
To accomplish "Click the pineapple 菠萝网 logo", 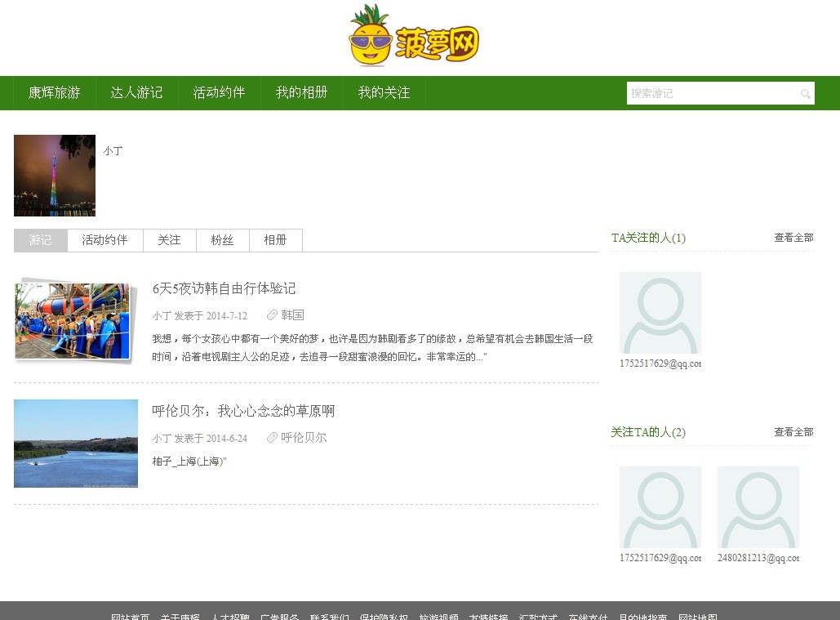I will tap(414, 37).
